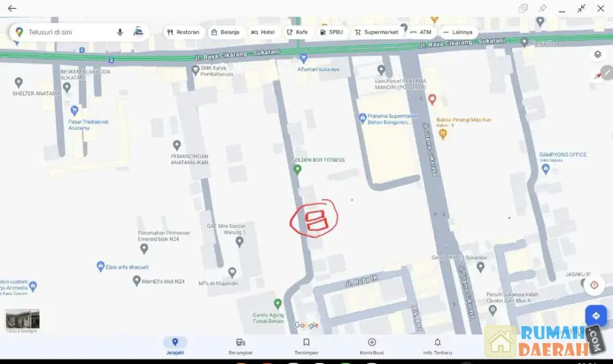Center map on my location

point(594,285)
